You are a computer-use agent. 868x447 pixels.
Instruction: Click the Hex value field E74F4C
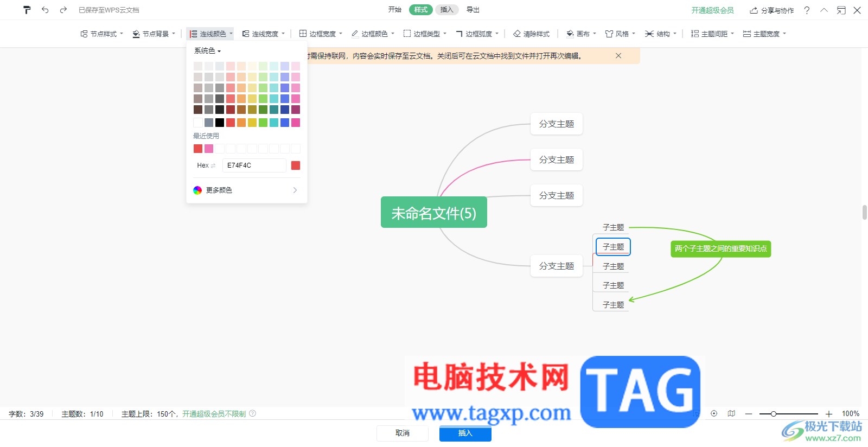tap(254, 165)
